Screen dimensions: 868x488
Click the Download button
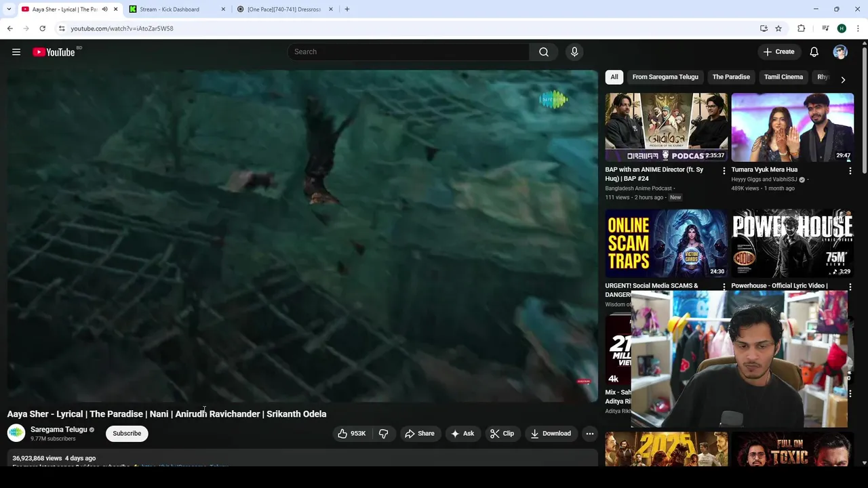tap(551, 434)
